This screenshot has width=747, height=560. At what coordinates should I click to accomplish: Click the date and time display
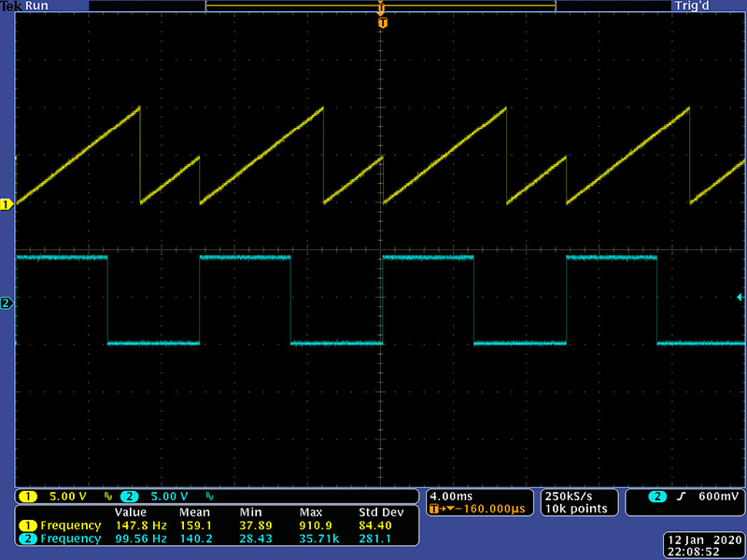click(704, 546)
